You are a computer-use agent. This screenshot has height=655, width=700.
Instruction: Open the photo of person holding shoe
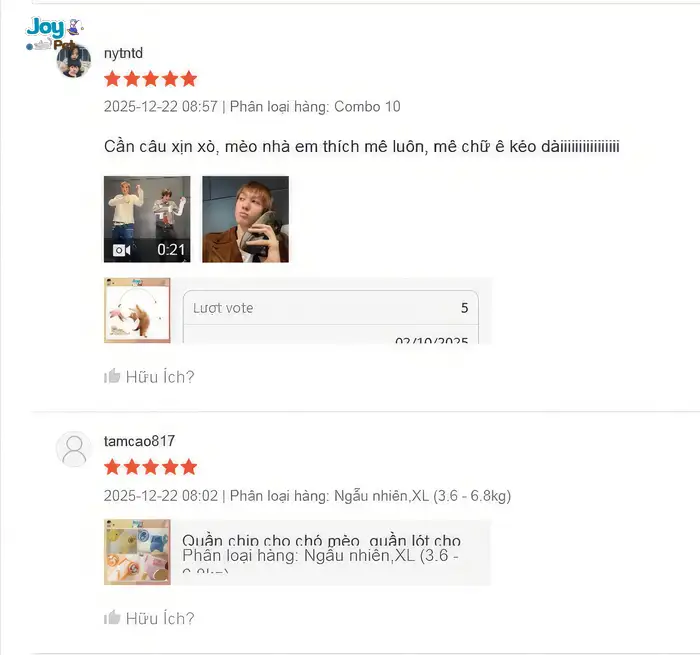coord(246,219)
